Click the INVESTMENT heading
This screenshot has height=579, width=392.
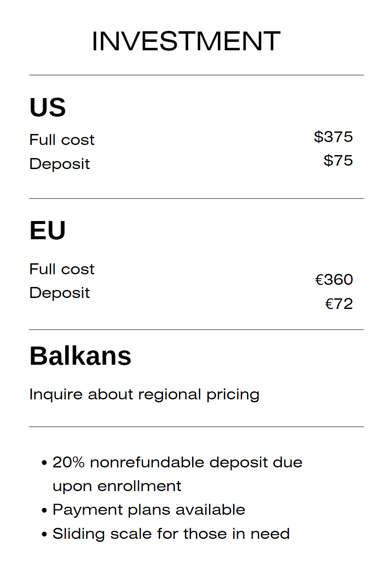point(186,41)
